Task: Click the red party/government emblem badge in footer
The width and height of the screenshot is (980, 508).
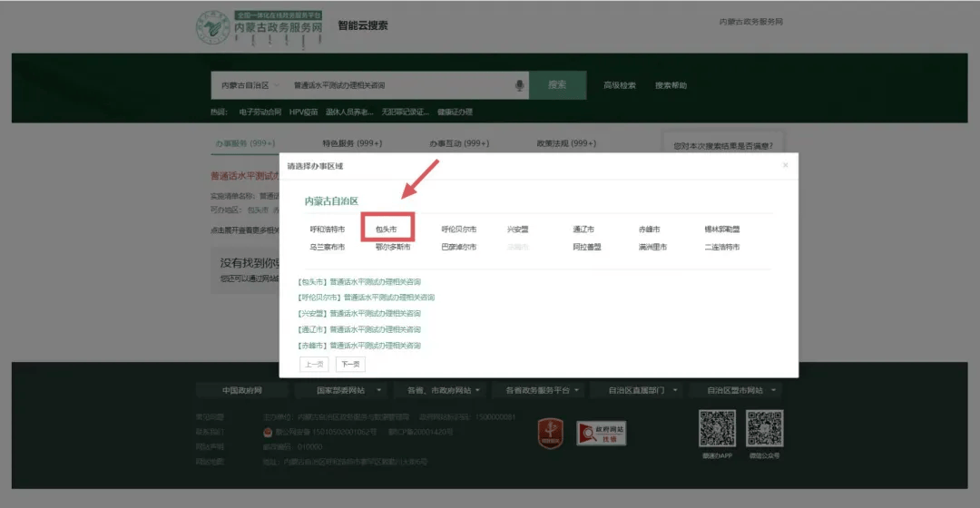Action: click(x=550, y=432)
